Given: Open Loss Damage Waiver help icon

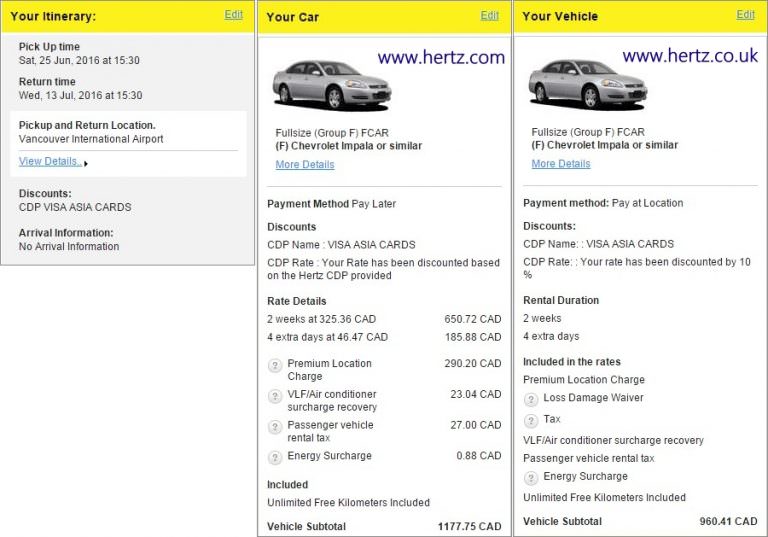Looking at the screenshot, I should pos(531,398).
